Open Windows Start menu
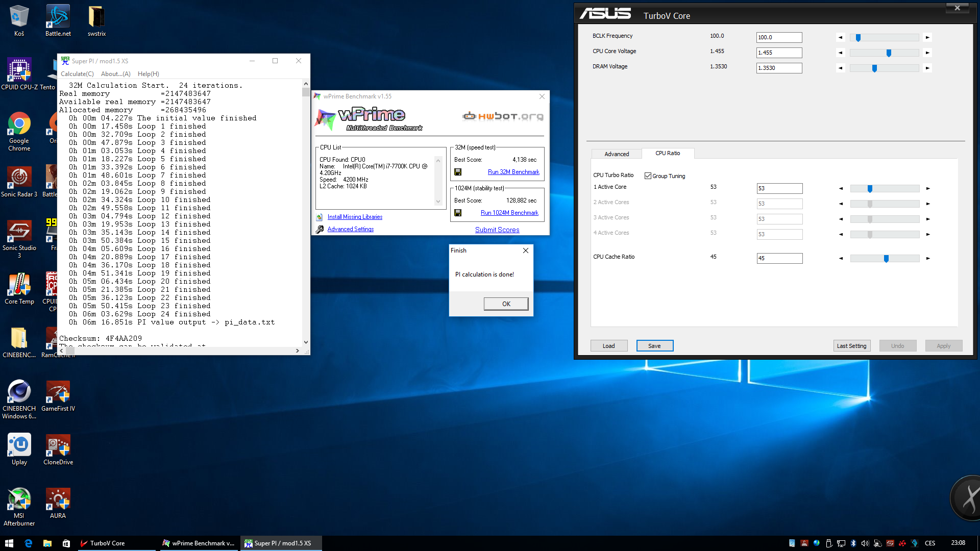Viewport: 980px width, 551px height. pos(9,543)
